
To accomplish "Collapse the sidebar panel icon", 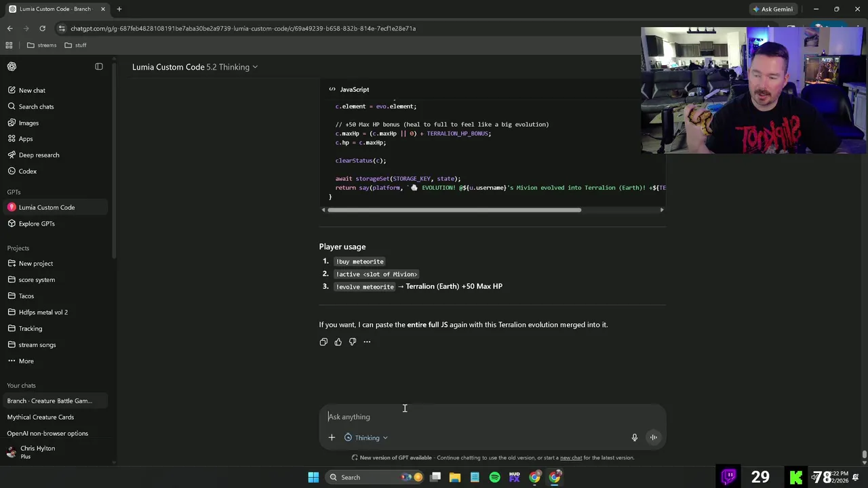I will [x=99, y=66].
